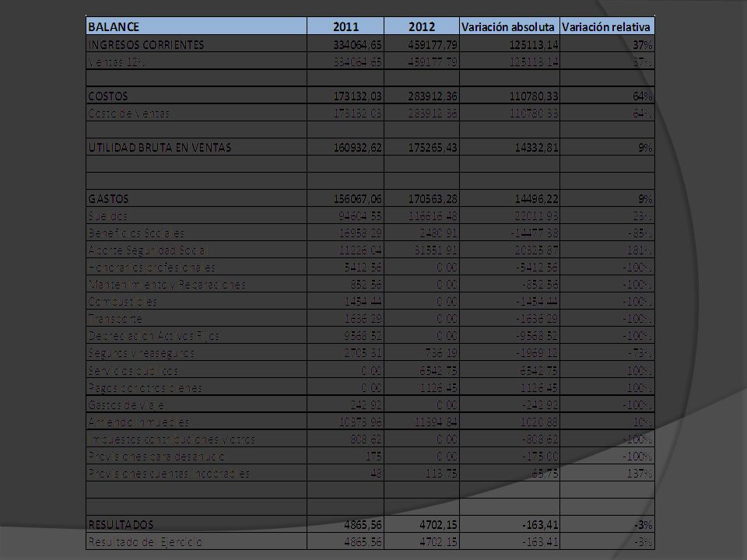
Task: Click the Pagos por otros bienes label
Action: 146,387
